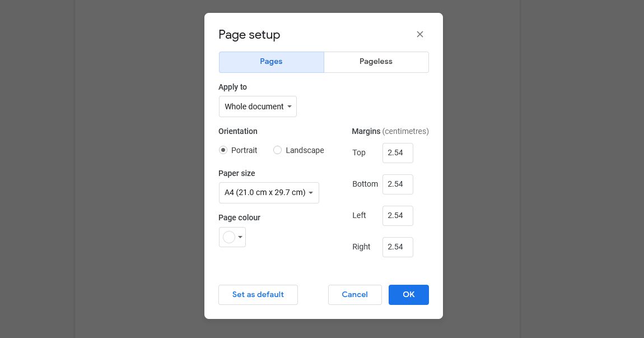Edit the Right margin value

click(x=398, y=247)
